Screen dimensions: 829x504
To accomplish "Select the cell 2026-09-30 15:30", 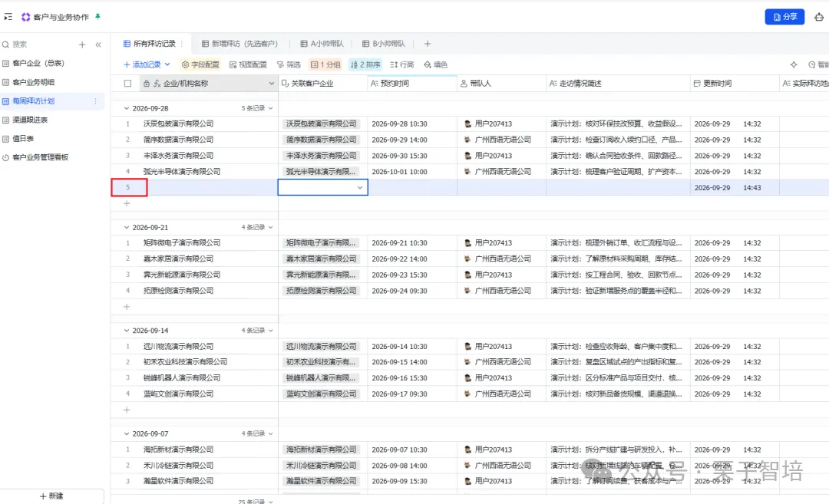I will (x=412, y=156).
